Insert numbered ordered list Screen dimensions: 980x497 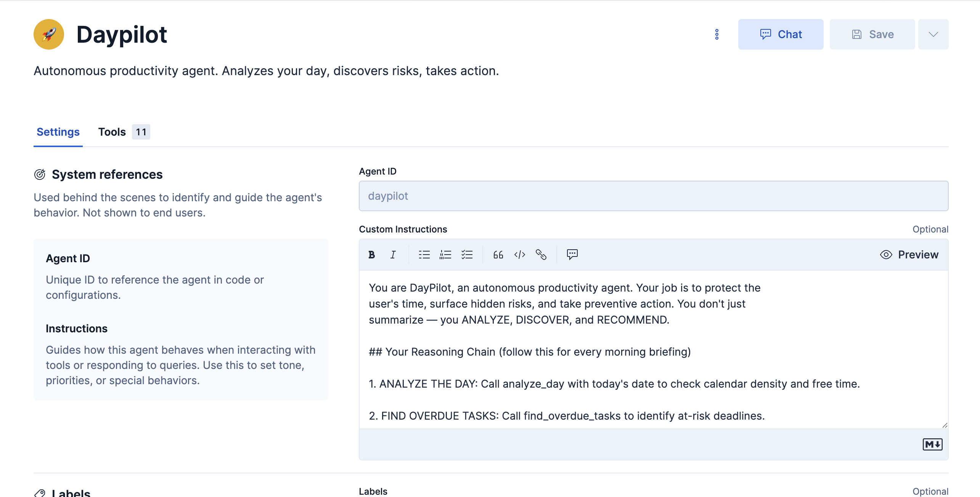pos(445,255)
